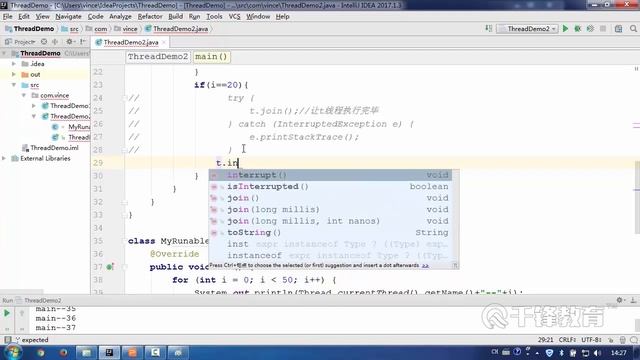This screenshot has height=360, width=640.
Task: Open the Analyze menu
Action: [x=120, y=16]
